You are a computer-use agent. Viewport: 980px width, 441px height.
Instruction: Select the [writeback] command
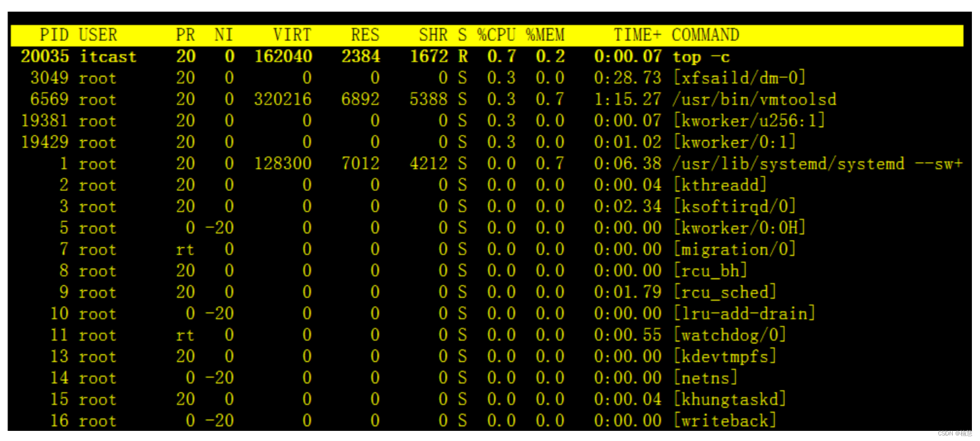pyautogui.click(x=725, y=421)
